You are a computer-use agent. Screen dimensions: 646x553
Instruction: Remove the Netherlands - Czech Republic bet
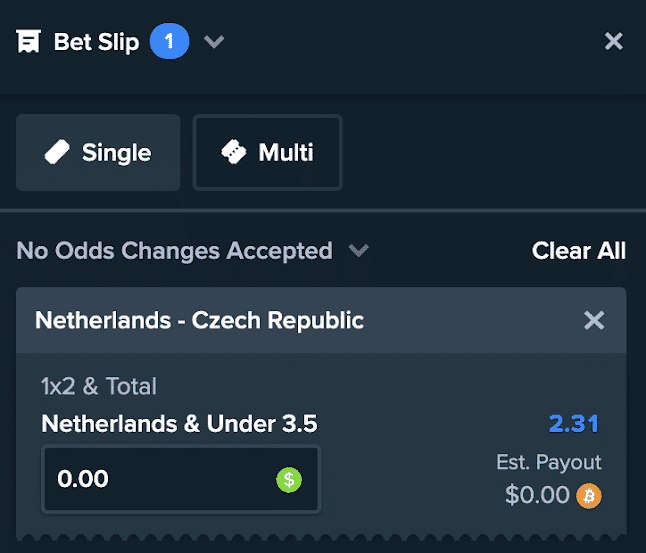click(594, 320)
